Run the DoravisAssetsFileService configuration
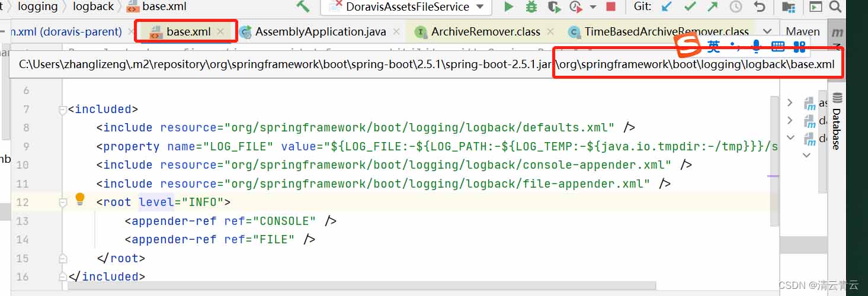Viewport: 868px width, 296px height. click(508, 7)
